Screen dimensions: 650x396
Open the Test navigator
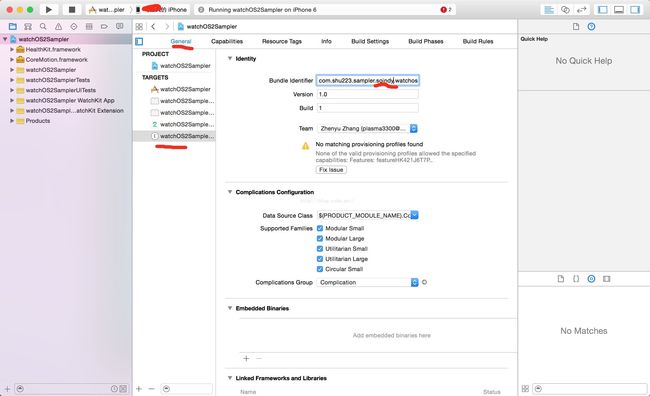pyautogui.click(x=73, y=27)
